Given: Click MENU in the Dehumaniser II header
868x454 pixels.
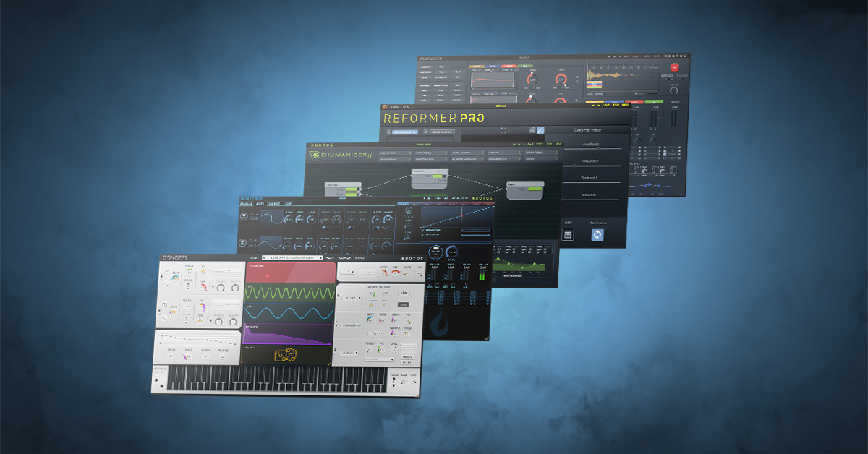Looking at the screenshot, I should (558, 144).
